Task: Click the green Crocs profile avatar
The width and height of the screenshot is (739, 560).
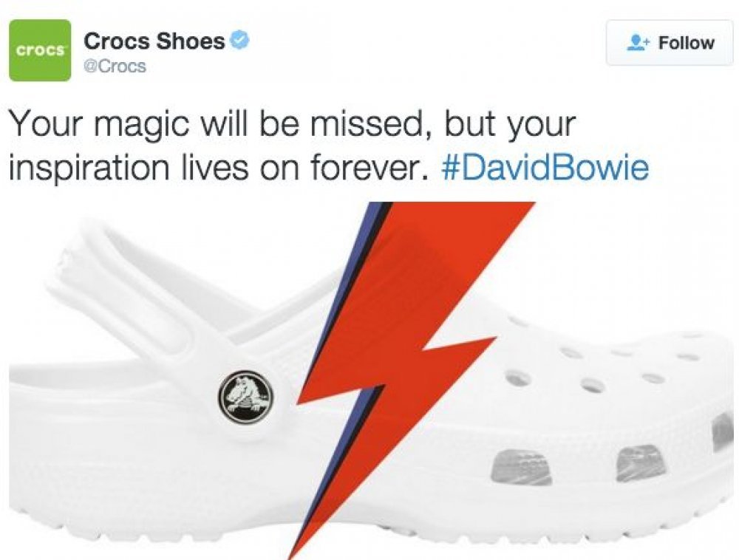Action: coord(40,50)
